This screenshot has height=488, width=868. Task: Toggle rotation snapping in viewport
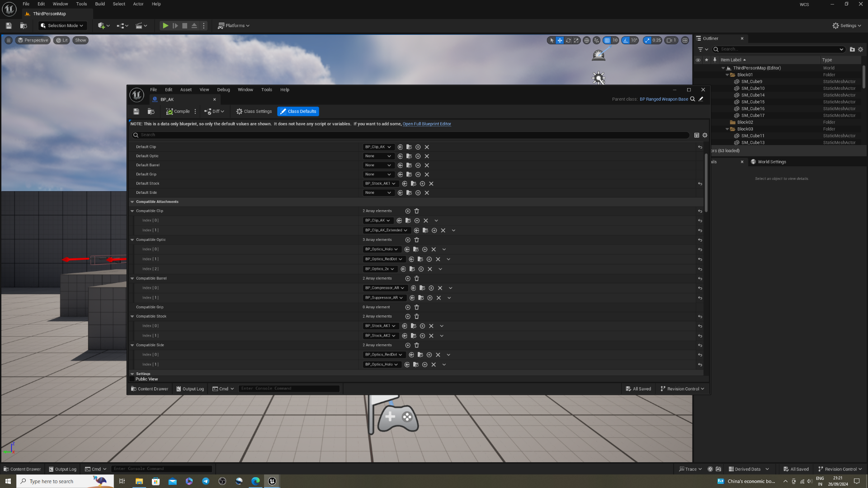(626, 40)
